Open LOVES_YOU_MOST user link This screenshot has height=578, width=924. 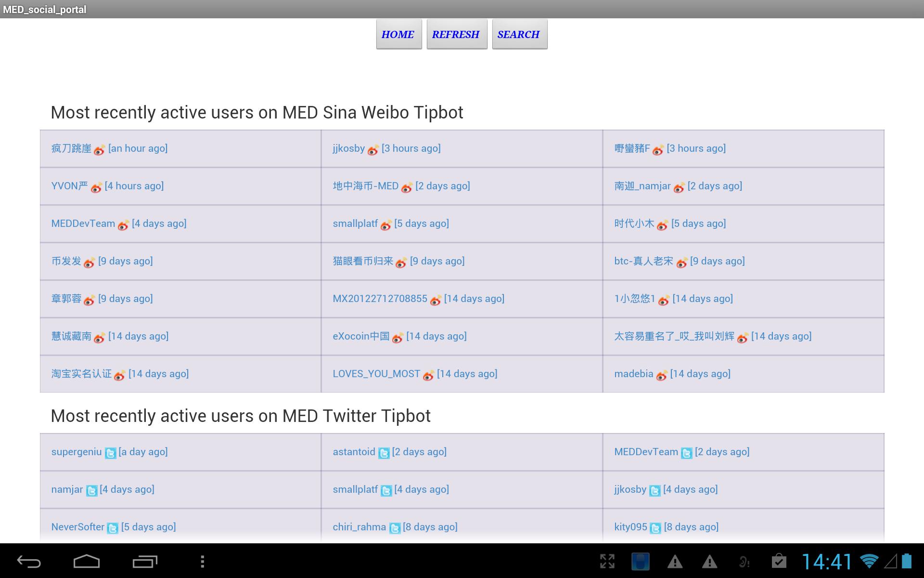click(x=376, y=374)
